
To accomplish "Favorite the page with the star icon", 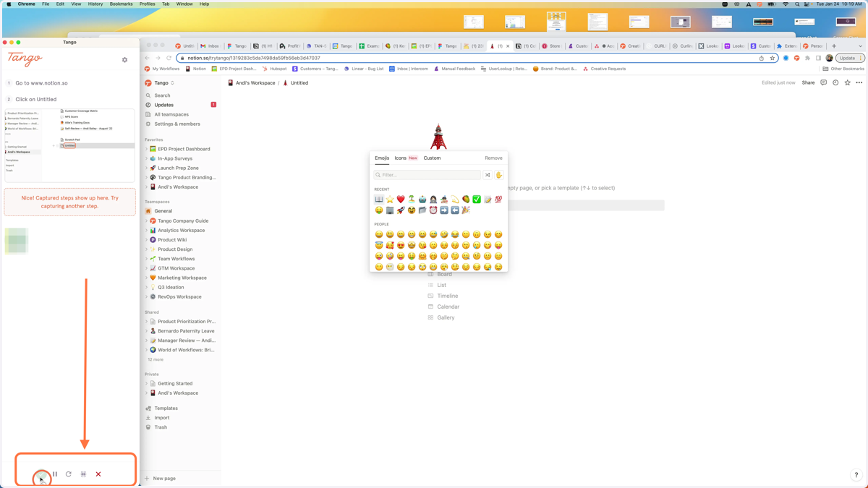I will tap(847, 82).
